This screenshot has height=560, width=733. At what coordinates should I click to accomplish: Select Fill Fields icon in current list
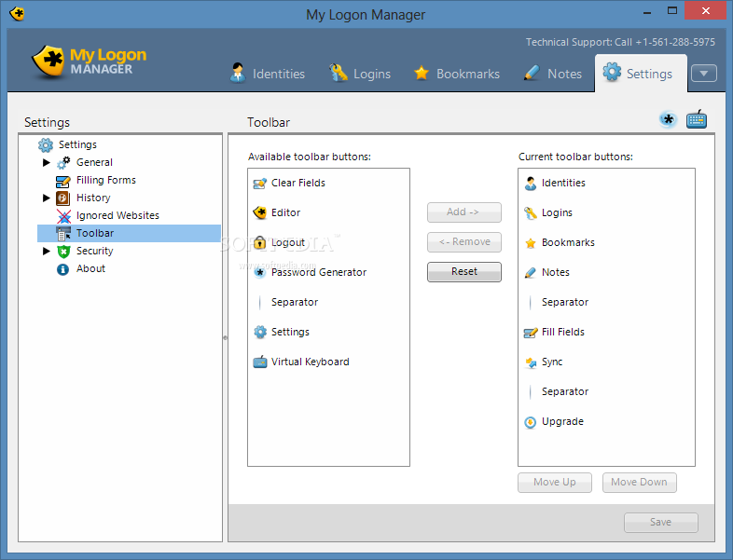pos(530,333)
